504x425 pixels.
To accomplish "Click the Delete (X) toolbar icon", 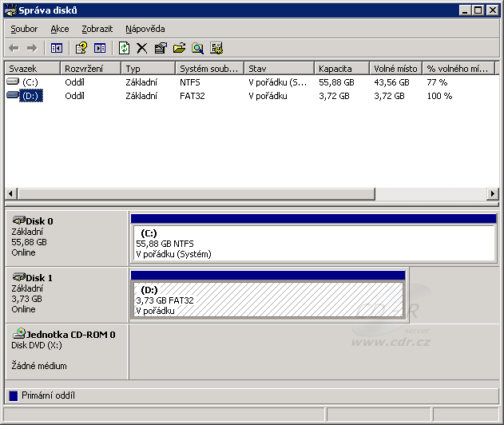I will [x=142, y=48].
